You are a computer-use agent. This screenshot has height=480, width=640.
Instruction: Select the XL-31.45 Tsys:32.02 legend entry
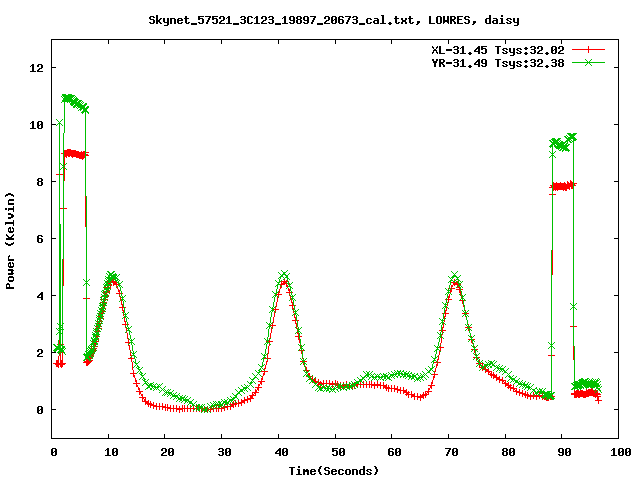click(x=498, y=50)
